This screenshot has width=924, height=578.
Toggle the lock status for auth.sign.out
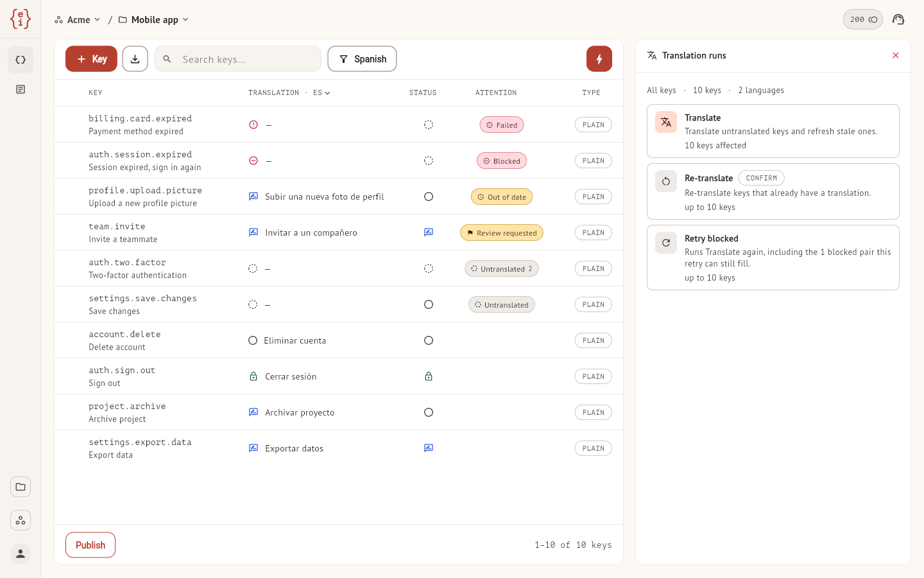pos(429,376)
